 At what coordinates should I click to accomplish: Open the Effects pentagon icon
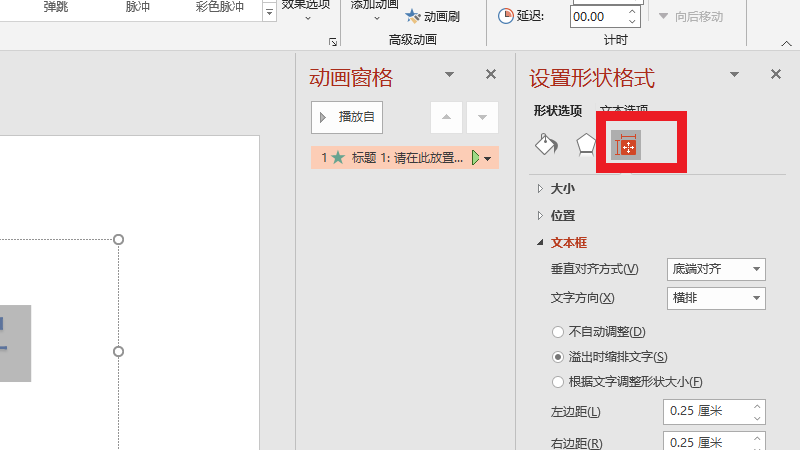tap(586, 145)
